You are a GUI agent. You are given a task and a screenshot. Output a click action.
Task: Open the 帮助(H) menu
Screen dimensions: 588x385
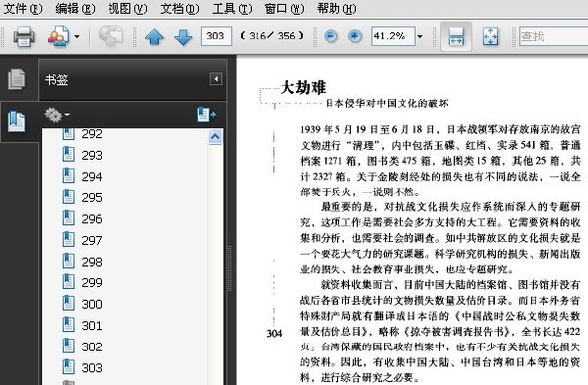tap(336, 8)
